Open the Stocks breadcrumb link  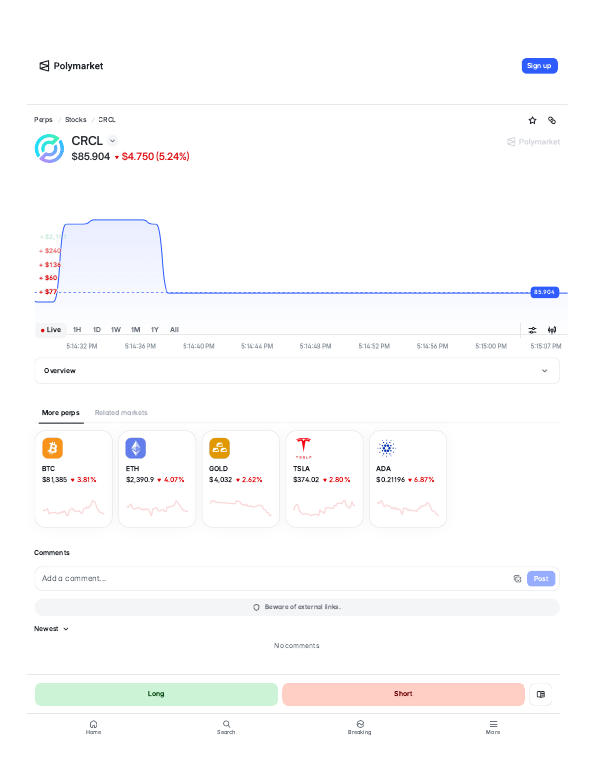click(76, 120)
